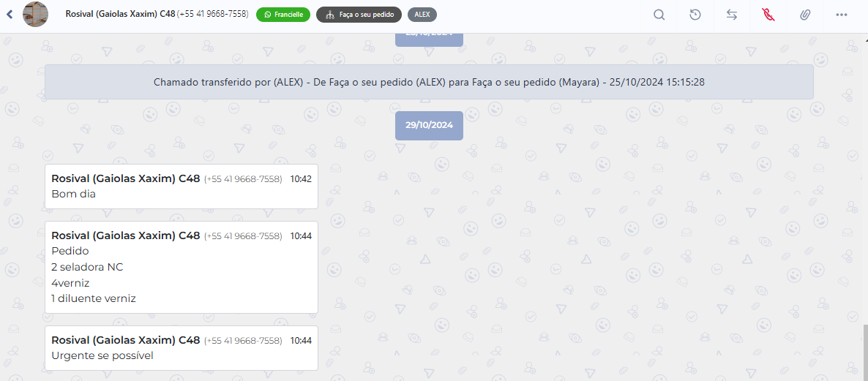Click the 29/10/2024 date separator
The height and width of the screenshot is (381, 868).
pyautogui.click(x=429, y=125)
